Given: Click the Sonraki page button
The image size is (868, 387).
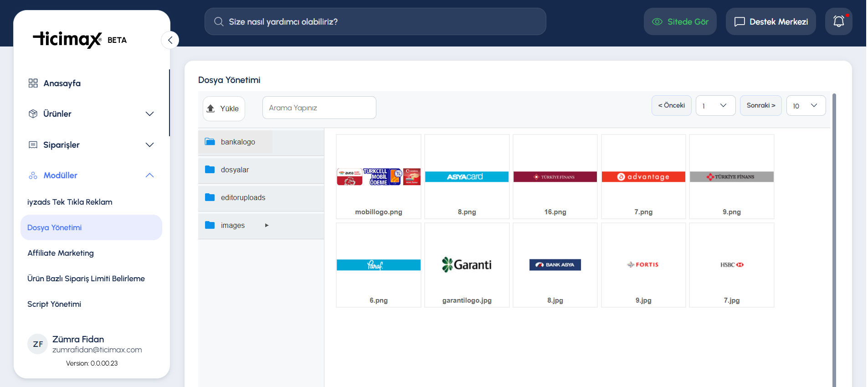Looking at the screenshot, I should (760, 105).
